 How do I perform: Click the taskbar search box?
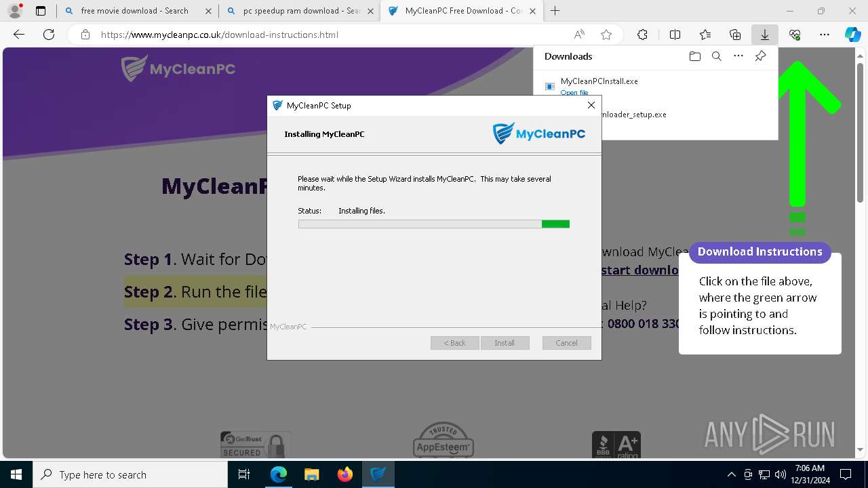130,474
